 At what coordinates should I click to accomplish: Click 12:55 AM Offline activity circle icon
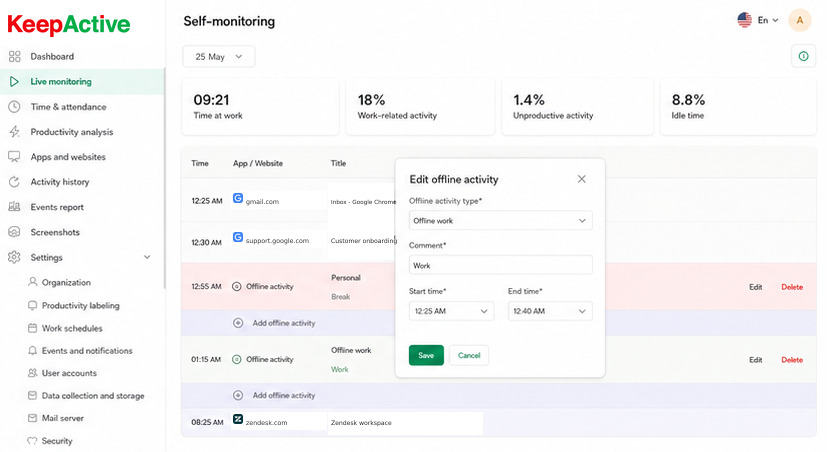[237, 286]
